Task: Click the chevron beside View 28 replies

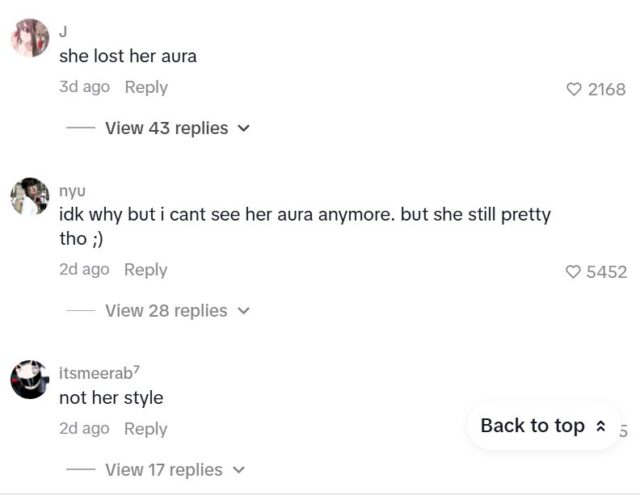Action: [x=243, y=311]
